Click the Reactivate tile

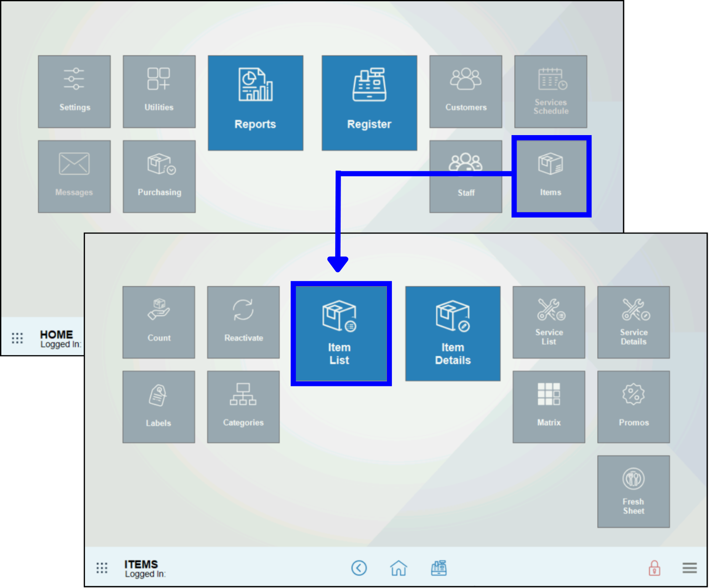click(x=243, y=322)
